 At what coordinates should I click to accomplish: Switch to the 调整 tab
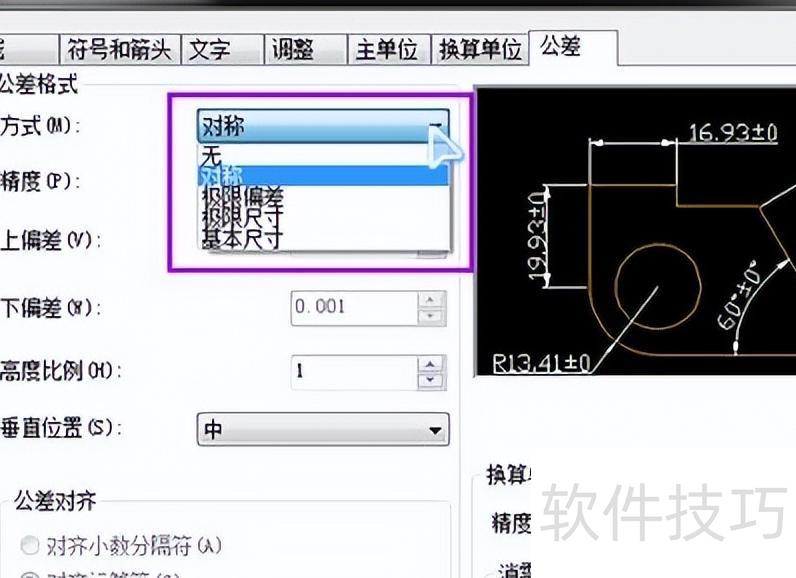click(306, 49)
